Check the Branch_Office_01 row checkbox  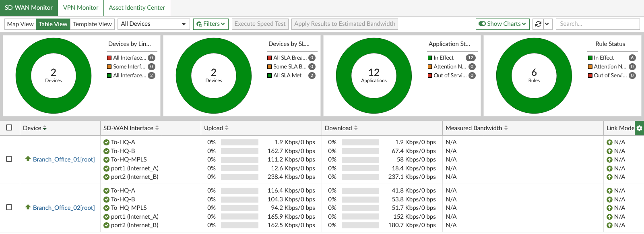[x=9, y=159]
